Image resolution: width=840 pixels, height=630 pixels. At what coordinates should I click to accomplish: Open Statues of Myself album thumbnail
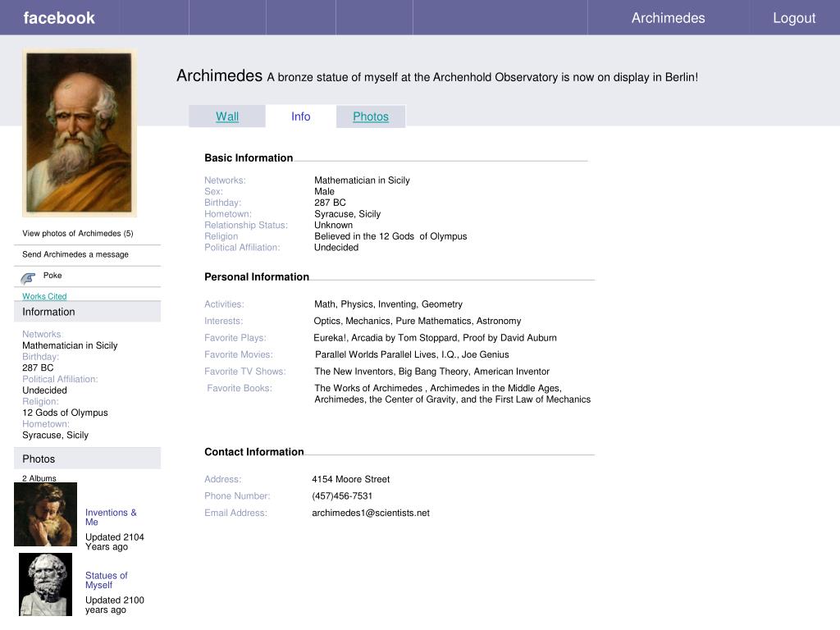pyautogui.click(x=46, y=584)
